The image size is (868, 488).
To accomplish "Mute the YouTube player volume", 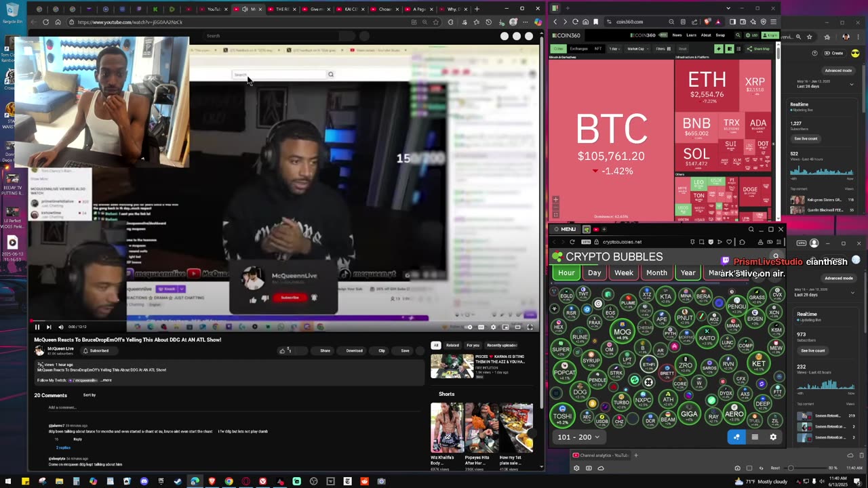I will pyautogui.click(x=60, y=327).
